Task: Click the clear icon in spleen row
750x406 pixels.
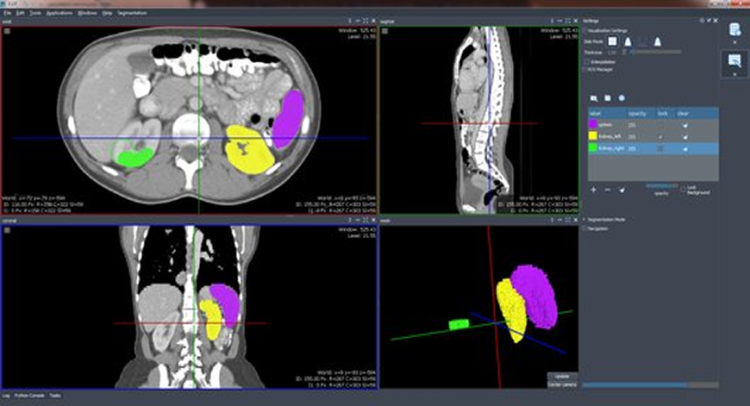Action: point(684,124)
